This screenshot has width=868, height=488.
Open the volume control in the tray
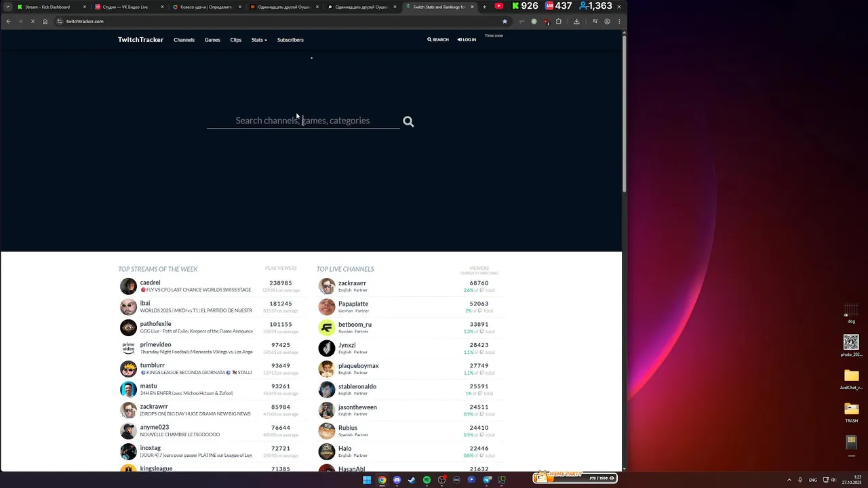833,480
